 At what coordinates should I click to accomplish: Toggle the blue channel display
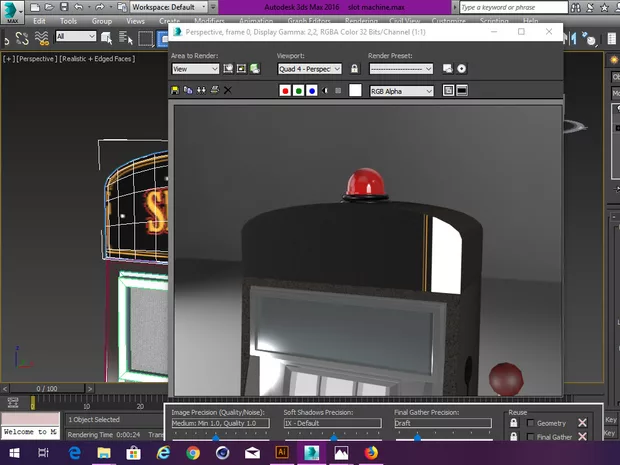tap(311, 91)
